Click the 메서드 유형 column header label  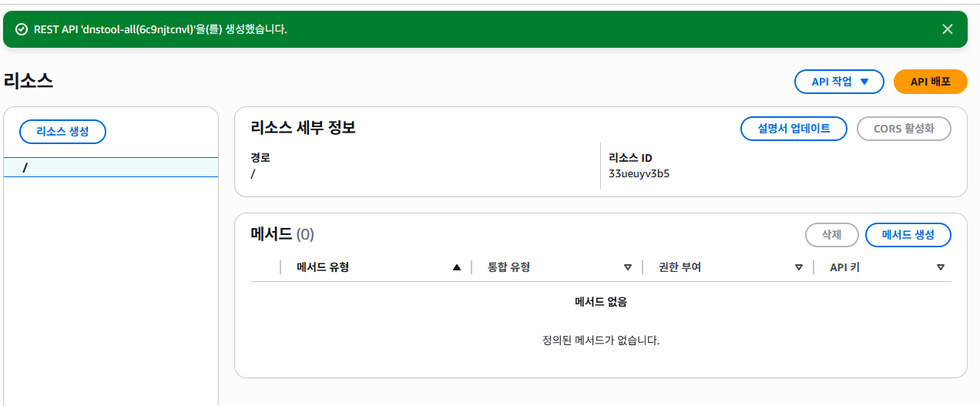pyautogui.click(x=323, y=267)
